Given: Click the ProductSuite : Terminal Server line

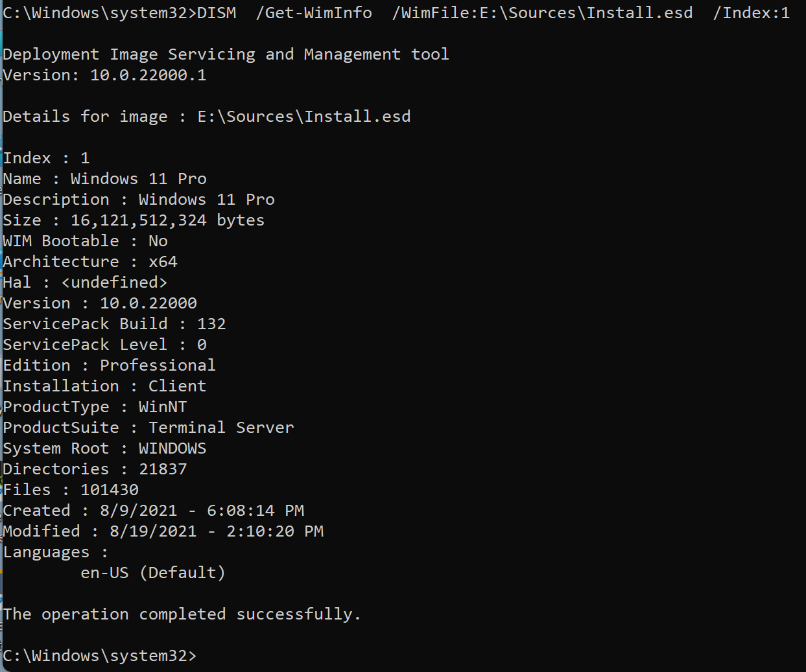Looking at the screenshot, I should point(148,428).
